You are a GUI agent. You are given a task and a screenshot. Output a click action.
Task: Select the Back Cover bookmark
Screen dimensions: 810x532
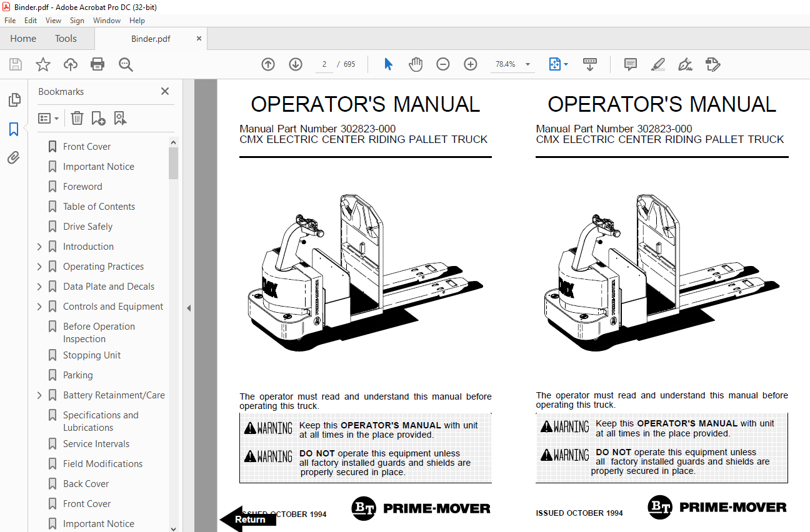[86, 484]
